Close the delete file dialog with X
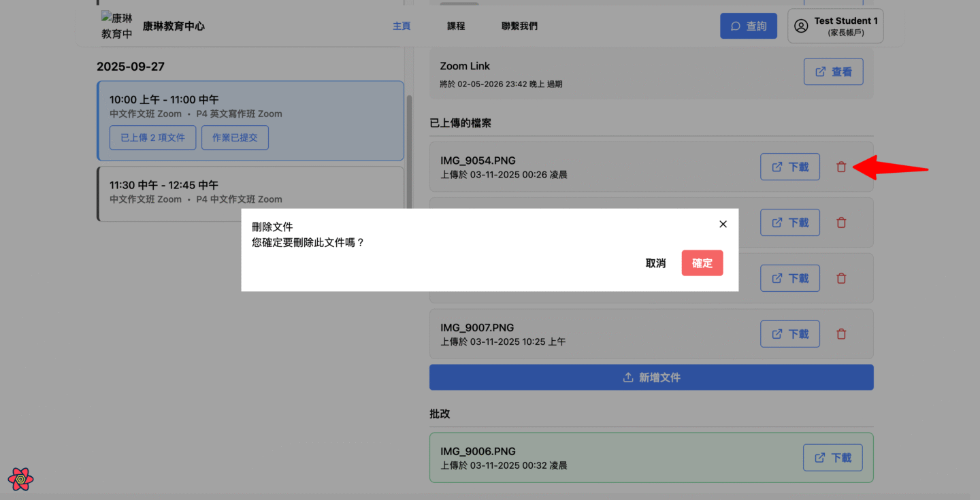This screenshot has height=500, width=980. tap(723, 224)
